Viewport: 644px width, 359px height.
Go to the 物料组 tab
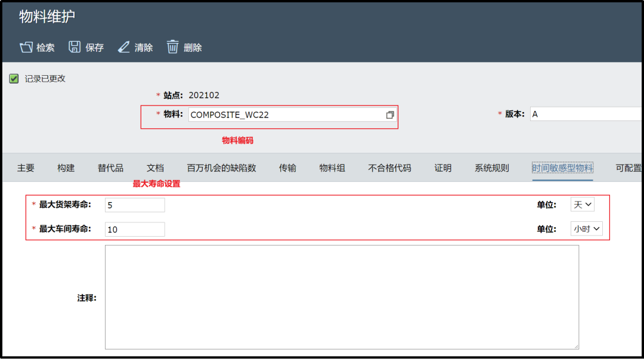332,168
